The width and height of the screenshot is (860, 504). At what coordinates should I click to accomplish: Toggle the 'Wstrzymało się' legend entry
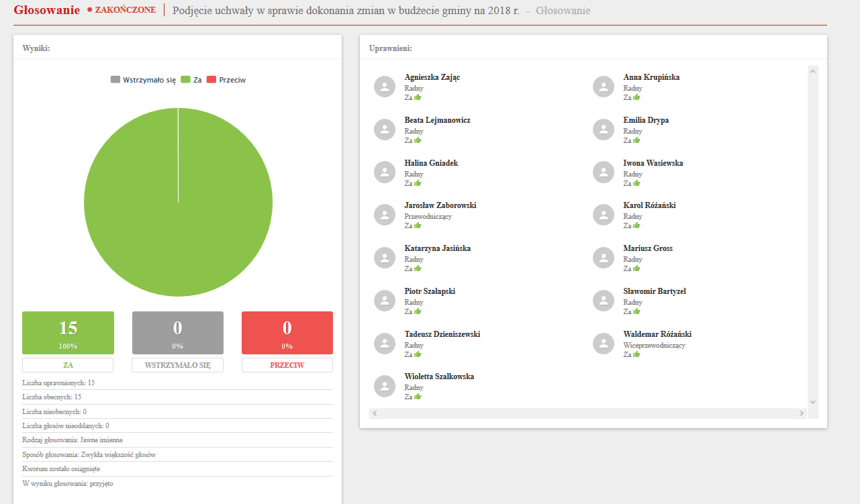point(143,80)
